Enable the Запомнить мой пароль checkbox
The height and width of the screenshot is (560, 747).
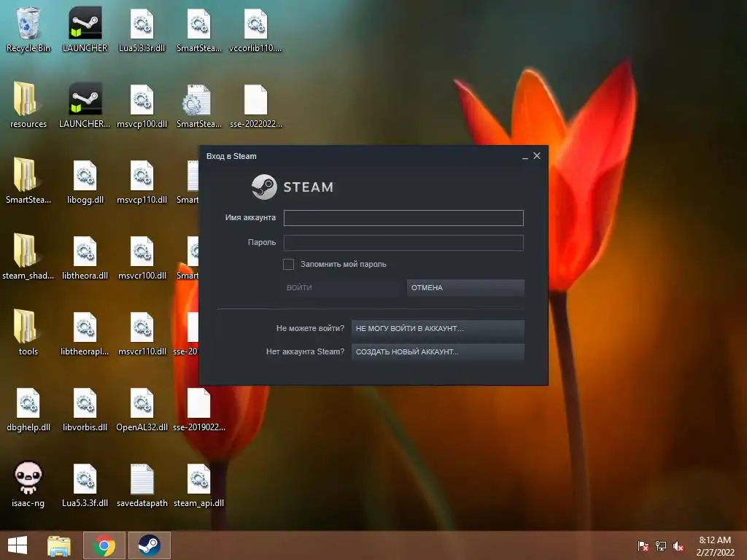coord(288,264)
